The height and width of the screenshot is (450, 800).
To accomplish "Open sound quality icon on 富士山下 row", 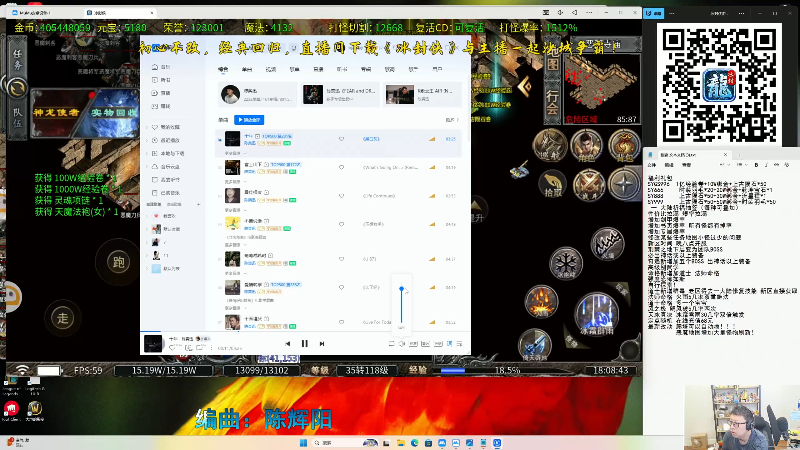I will 432,167.
